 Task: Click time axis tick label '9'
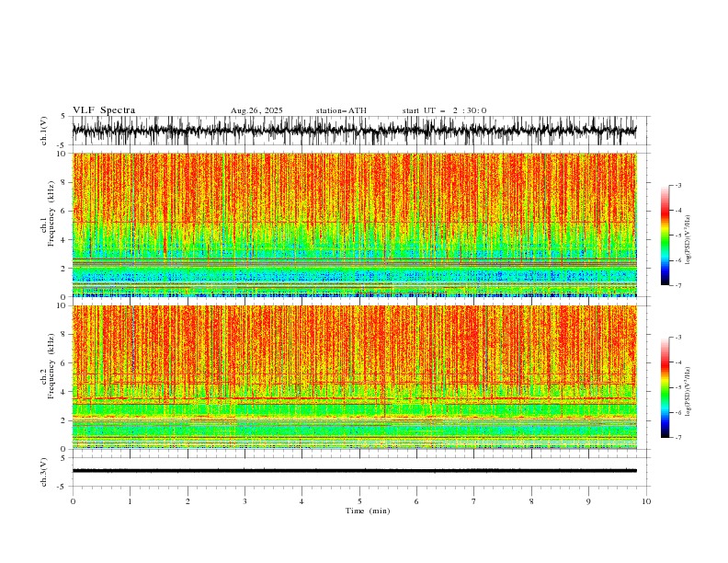tap(588, 501)
